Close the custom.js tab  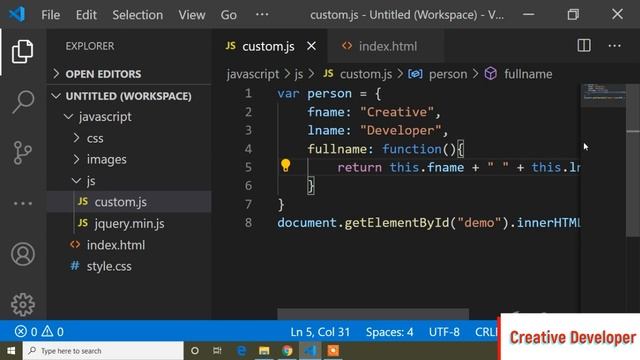tap(311, 46)
